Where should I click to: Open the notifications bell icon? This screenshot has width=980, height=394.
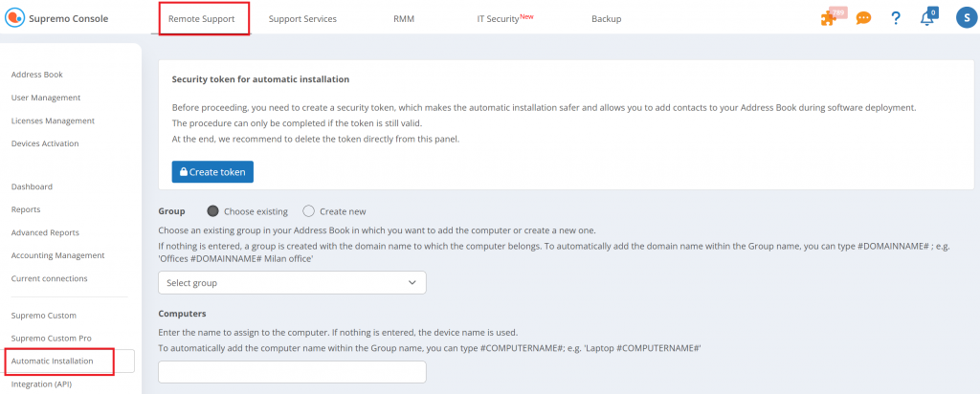[x=926, y=18]
